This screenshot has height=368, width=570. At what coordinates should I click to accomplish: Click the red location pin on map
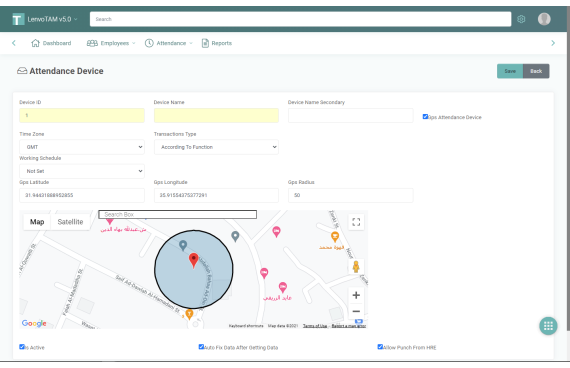194,260
